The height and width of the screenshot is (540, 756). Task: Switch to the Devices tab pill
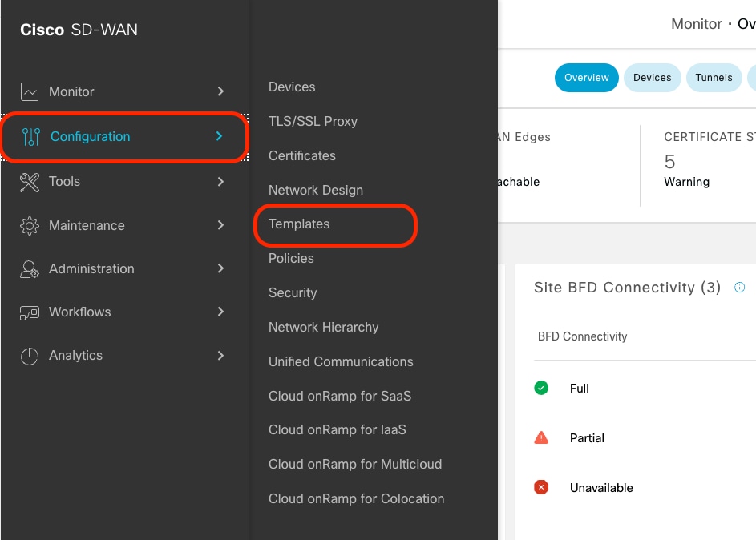pos(652,78)
